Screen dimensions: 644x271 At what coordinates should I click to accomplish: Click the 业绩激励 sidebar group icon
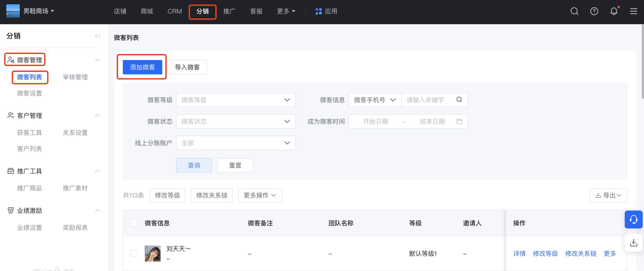(11, 210)
